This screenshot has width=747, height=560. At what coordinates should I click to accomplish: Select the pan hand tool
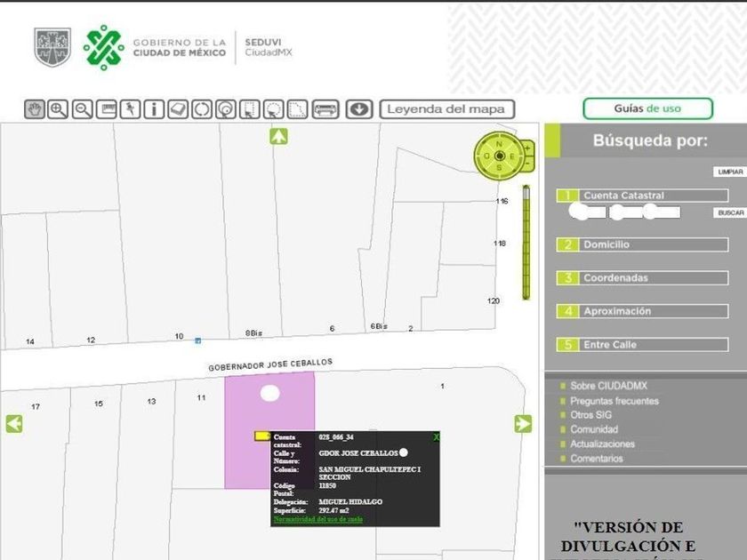click(35, 109)
